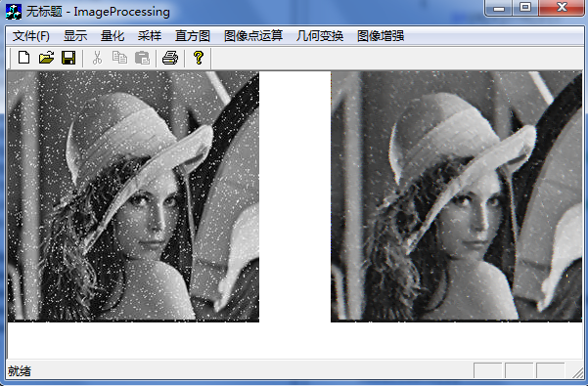
Task: Click the noisy Lena image on the left
Action: [x=133, y=196]
